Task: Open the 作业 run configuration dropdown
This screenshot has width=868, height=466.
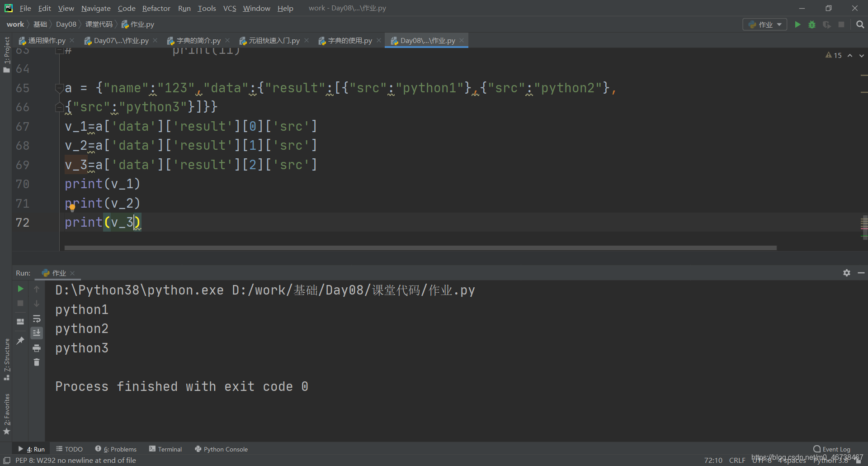Action: click(765, 24)
